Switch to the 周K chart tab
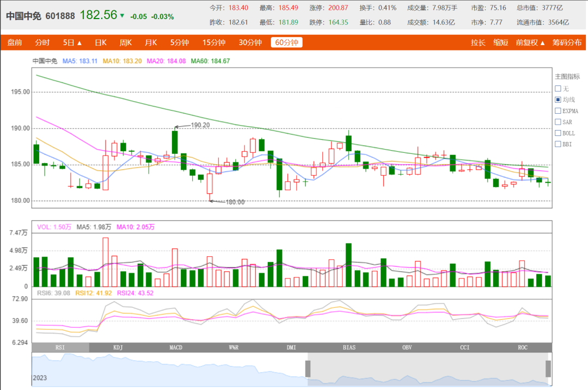The width and height of the screenshot is (588, 390). point(126,43)
